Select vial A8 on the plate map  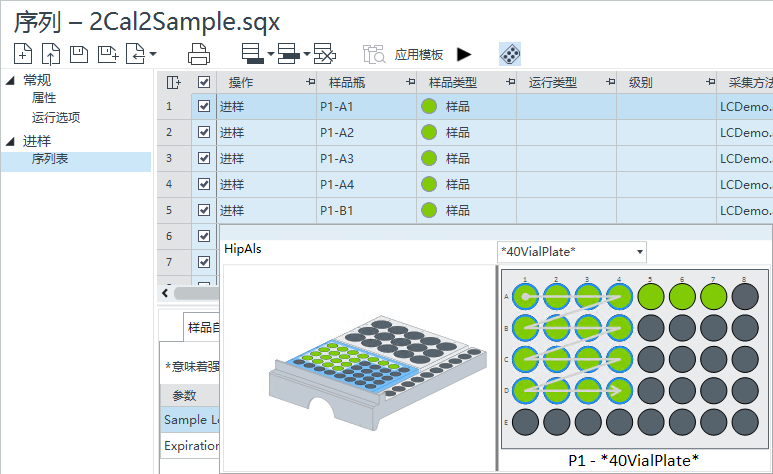pos(745,297)
